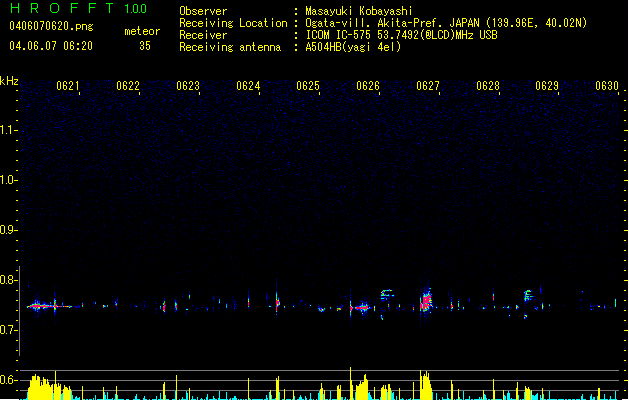Click the 0.8 kHz axis label

(8, 280)
